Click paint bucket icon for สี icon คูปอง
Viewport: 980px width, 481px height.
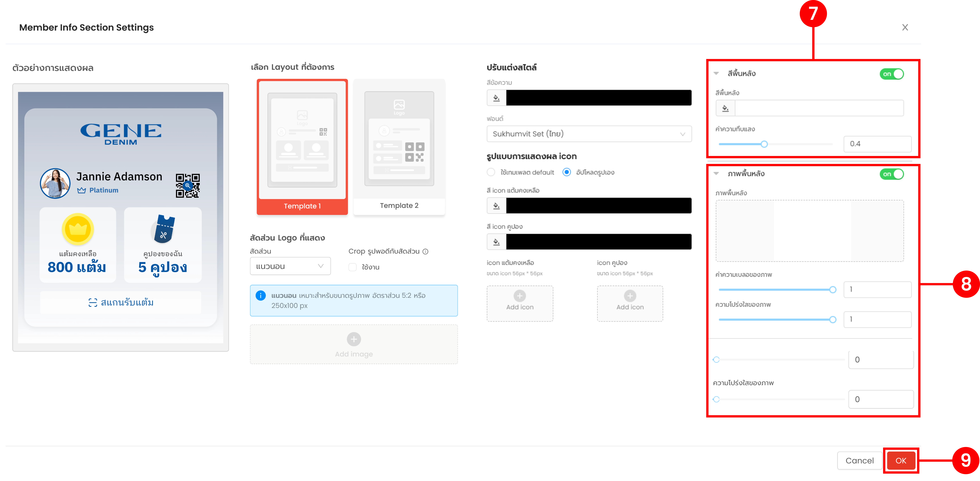(x=497, y=242)
